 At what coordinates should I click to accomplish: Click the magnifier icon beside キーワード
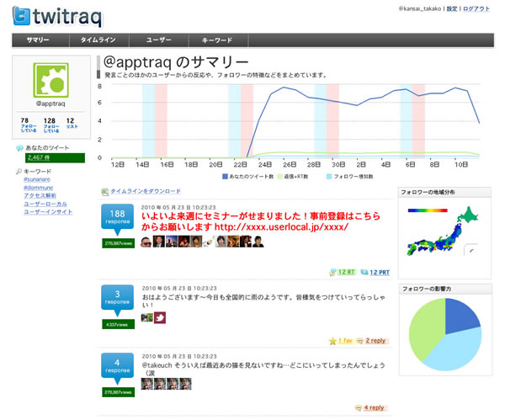19,172
